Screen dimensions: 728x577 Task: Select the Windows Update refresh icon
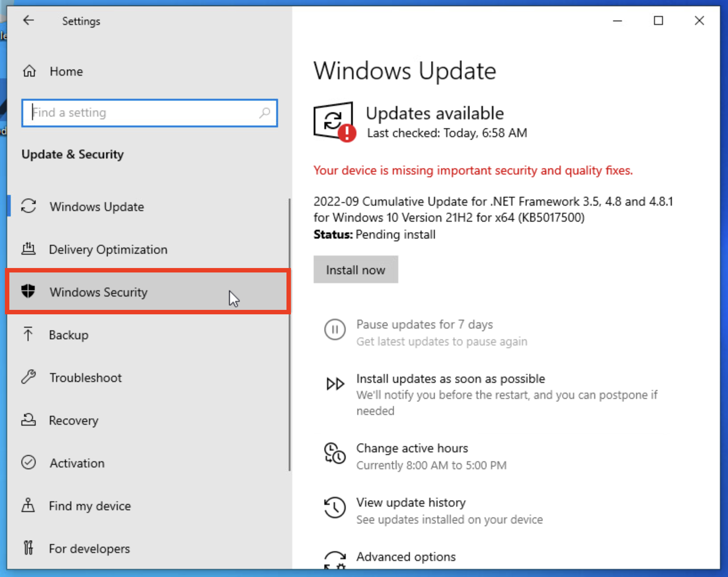[x=28, y=206]
